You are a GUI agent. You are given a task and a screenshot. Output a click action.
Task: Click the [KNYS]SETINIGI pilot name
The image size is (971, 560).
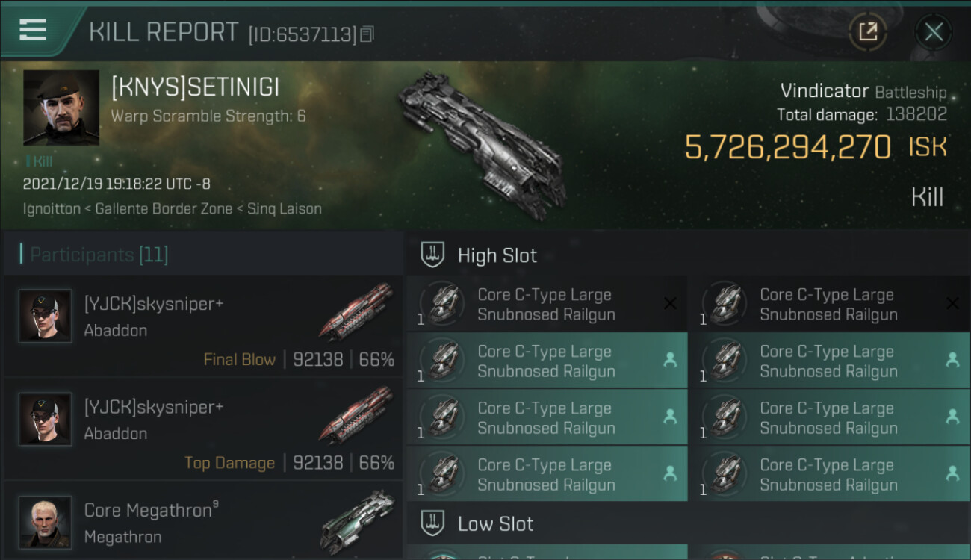pyautogui.click(x=195, y=88)
